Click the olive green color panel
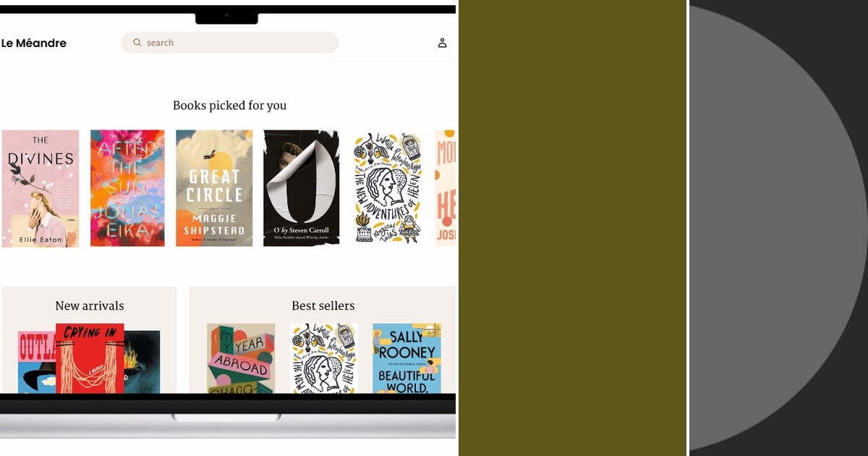The image size is (868, 456). (x=573, y=228)
